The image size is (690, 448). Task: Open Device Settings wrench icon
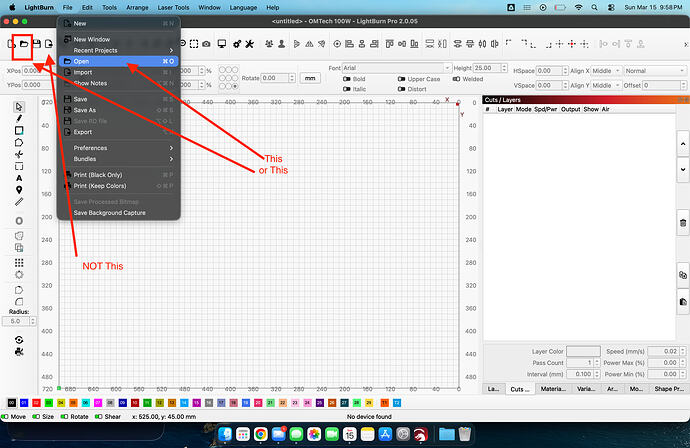[x=250, y=44]
